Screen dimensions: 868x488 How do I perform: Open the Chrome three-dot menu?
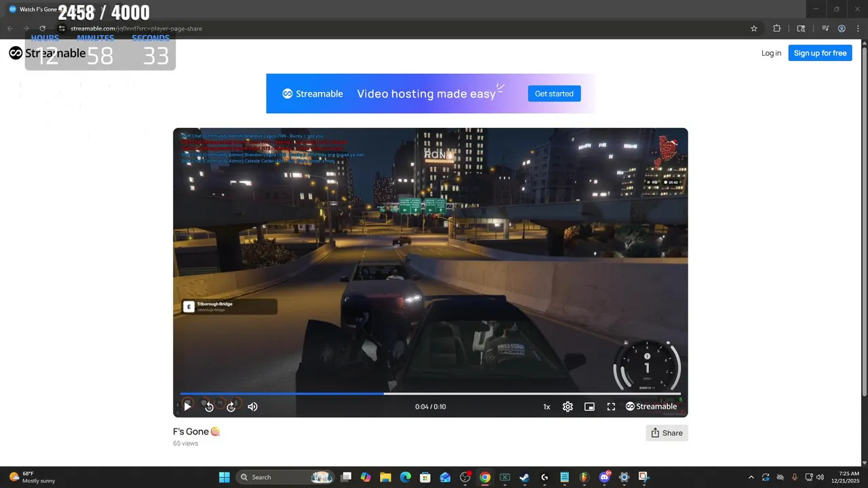tap(858, 28)
